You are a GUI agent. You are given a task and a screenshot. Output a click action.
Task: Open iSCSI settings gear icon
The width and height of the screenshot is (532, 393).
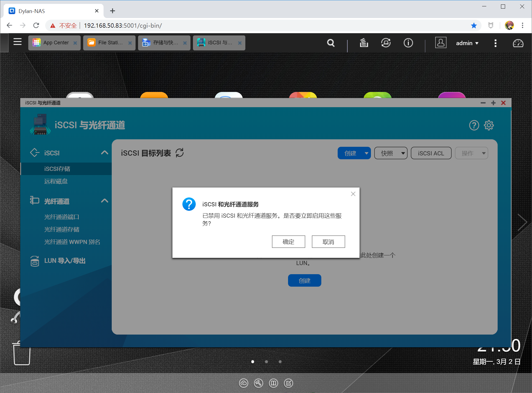pos(489,125)
